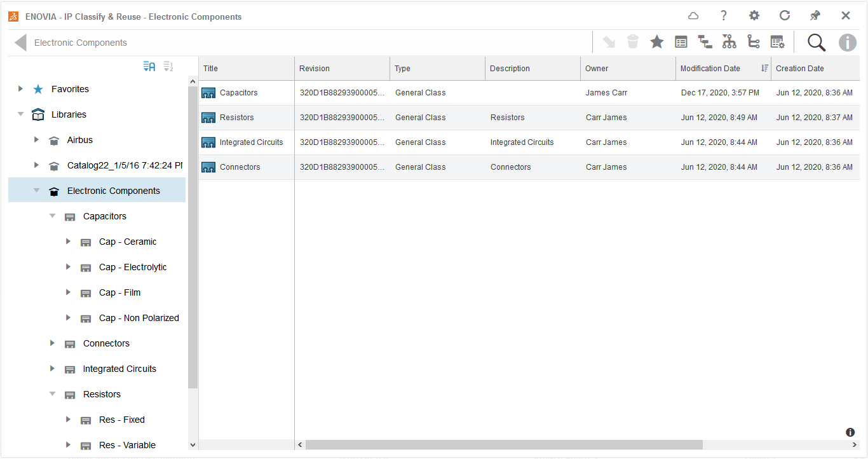Image resolution: width=868 pixels, height=459 pixels.
Task: Toggle alphabetical sort in tree panel
Action: [x=149, y=66]
